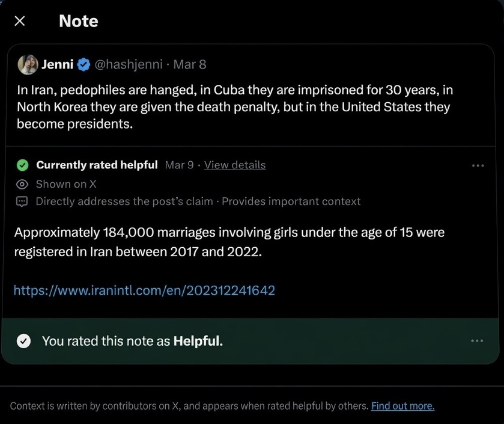The height and width of the screenshot is (424, 504).
Task: Click the Jenni display name
Action: 58,64
